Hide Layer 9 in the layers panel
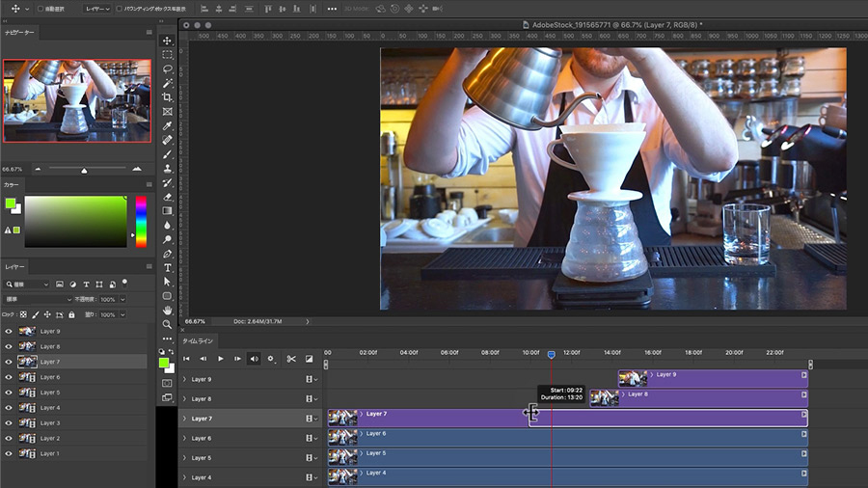 click(9, 331)
